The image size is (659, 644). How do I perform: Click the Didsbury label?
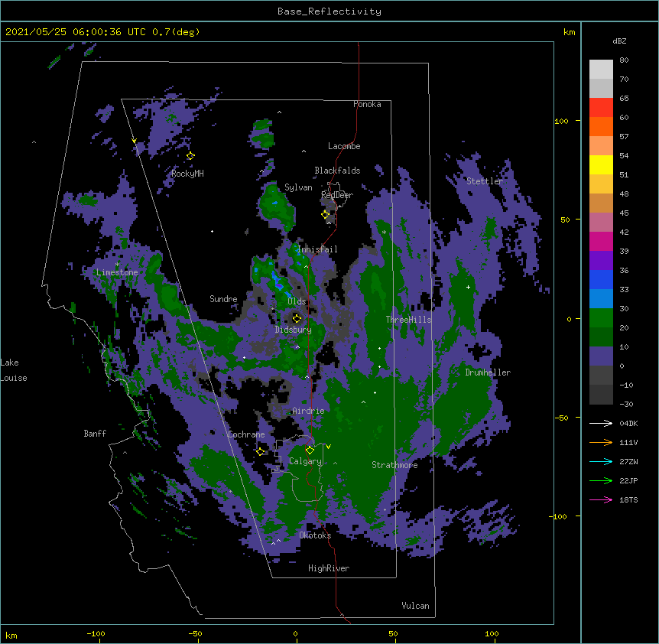point(294,330)
